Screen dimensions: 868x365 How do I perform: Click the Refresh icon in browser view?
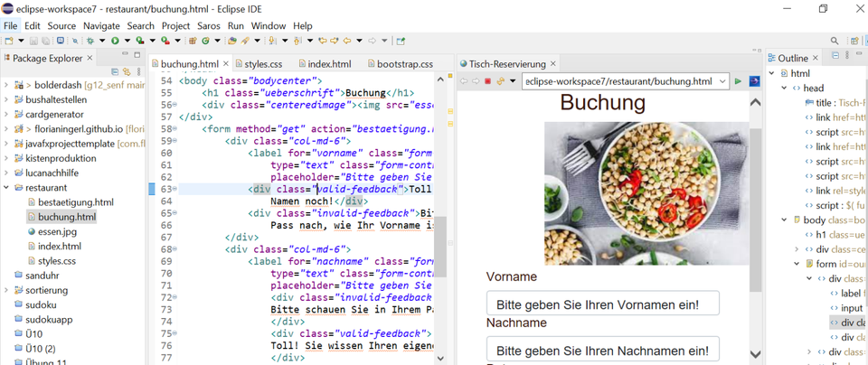tap(500, 81)
